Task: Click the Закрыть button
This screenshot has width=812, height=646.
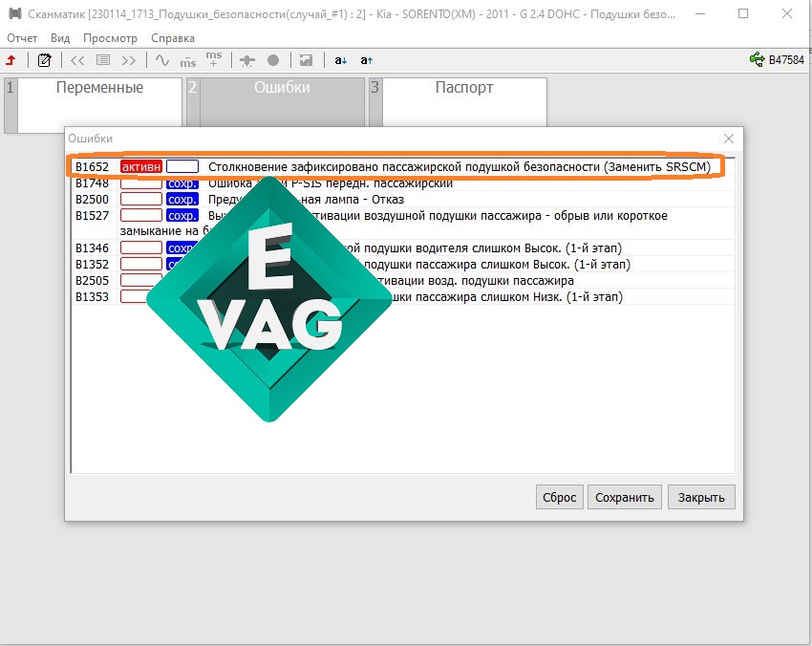Action: (701, 497)
